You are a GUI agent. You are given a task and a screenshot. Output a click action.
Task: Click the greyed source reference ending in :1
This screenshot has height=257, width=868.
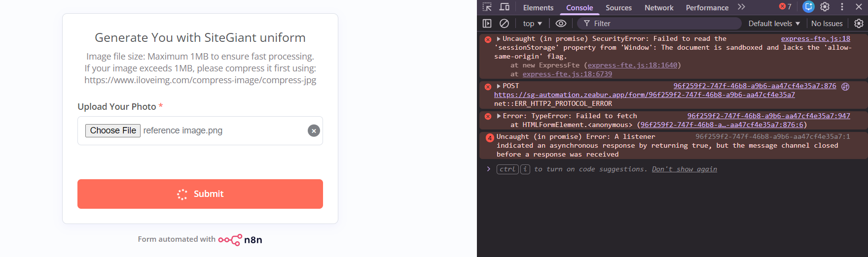pos(773,136)
